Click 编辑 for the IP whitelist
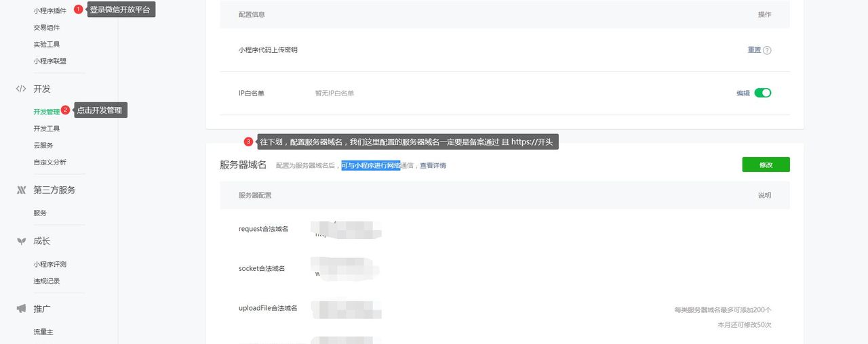Viewport: 868px width, 344px height. pos(743,93)
